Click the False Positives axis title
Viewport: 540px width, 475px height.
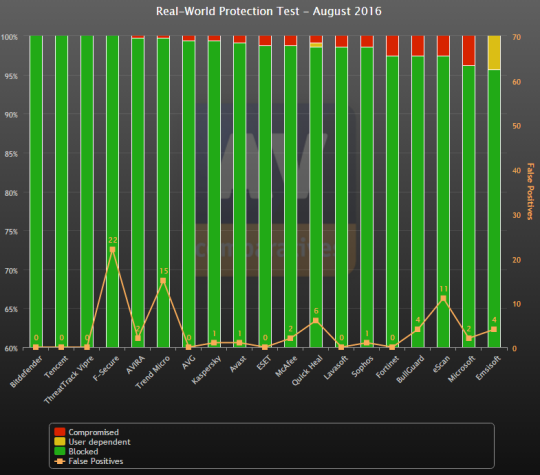[530, 192]
